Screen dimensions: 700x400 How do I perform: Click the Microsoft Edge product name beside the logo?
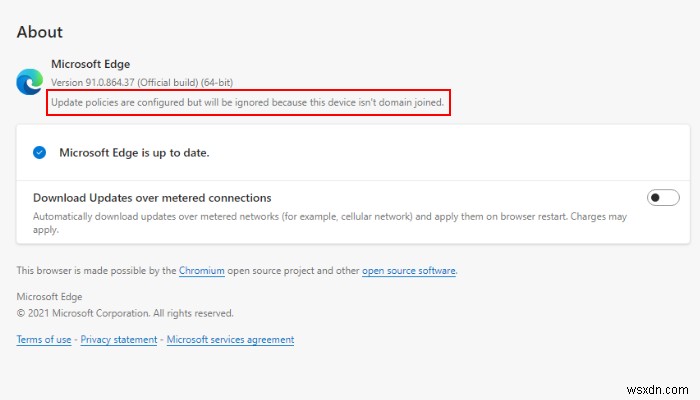tap(91, 64)
